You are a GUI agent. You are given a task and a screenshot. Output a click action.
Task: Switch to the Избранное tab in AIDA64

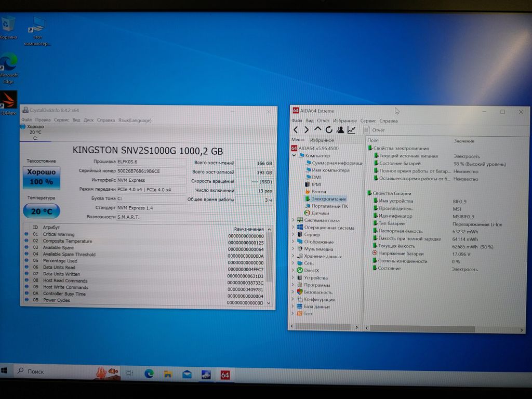(322, 140)
